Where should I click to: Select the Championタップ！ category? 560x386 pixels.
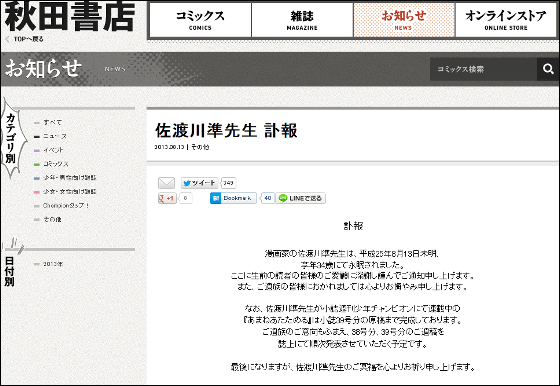[66, 206]
